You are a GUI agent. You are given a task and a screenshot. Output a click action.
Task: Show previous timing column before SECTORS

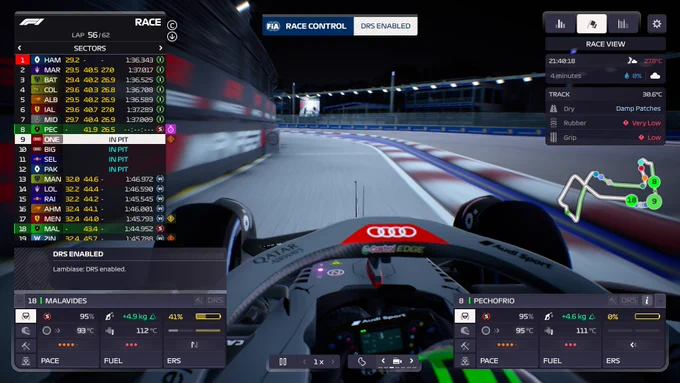20,48
